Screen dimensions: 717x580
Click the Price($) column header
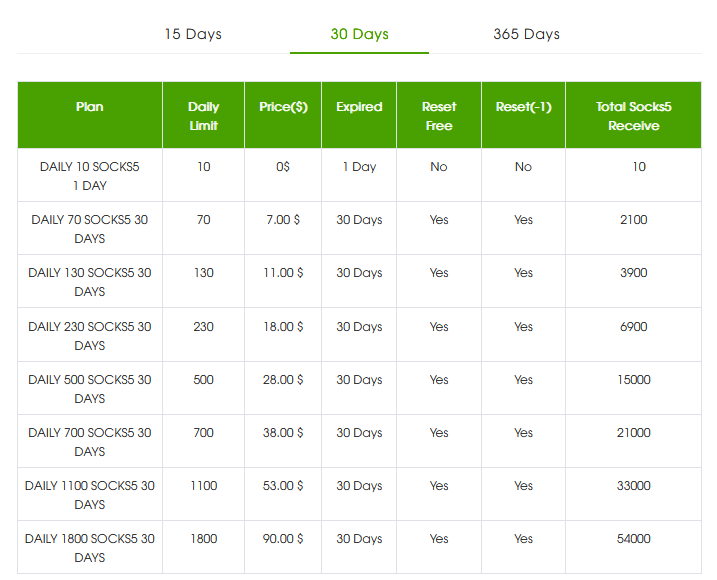tap(283, 107)
